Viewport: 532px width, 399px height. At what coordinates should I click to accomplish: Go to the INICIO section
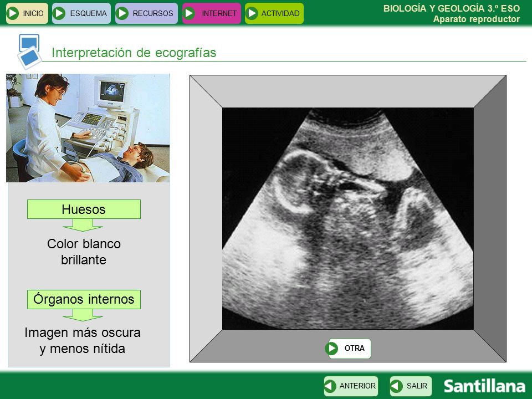tap(27, 13)
